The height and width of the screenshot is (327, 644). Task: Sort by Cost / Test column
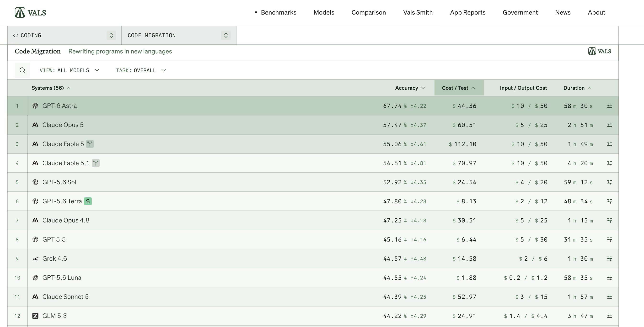(x=459, y=88)
